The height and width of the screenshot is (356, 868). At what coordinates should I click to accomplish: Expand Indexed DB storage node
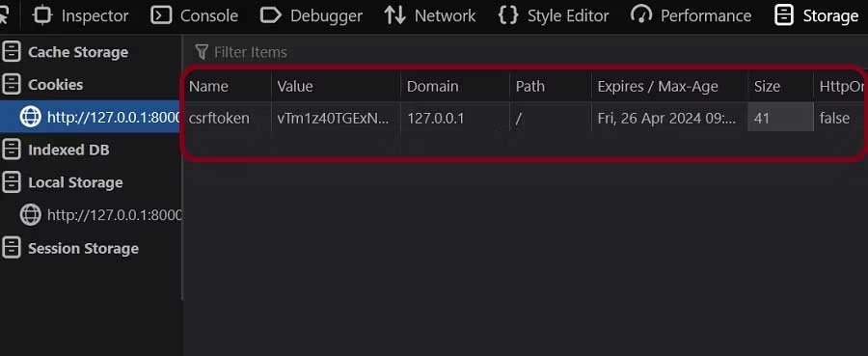point(55,151)
